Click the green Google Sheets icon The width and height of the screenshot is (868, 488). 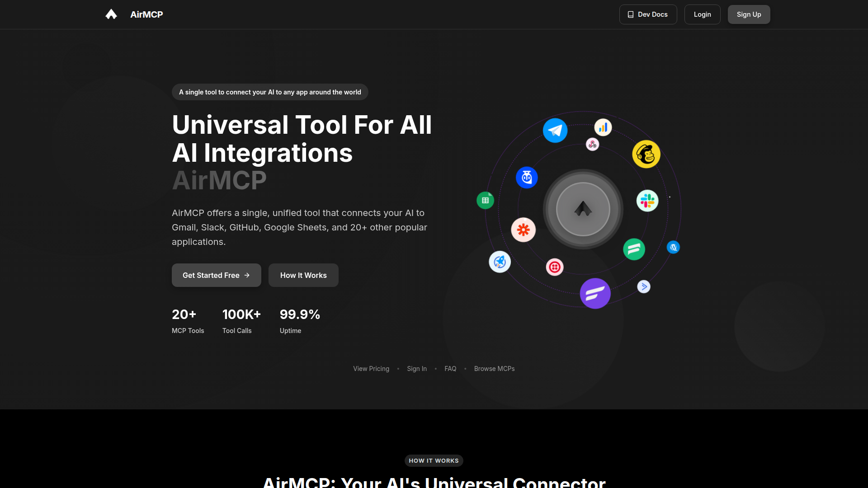point(485,200)
